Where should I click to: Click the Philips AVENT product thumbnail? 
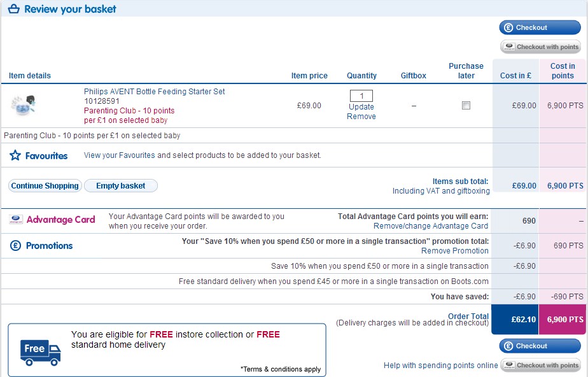click(x=24, y=106)
